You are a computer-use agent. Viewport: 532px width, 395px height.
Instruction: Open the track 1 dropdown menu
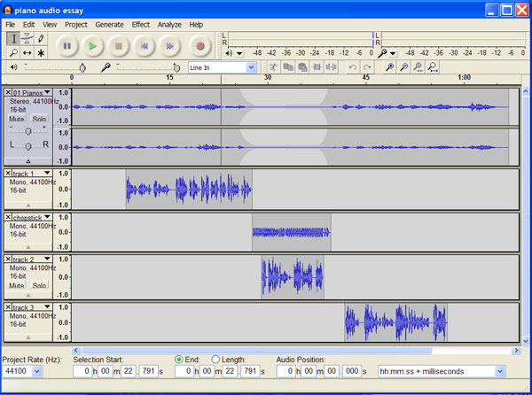click(47, 173)
